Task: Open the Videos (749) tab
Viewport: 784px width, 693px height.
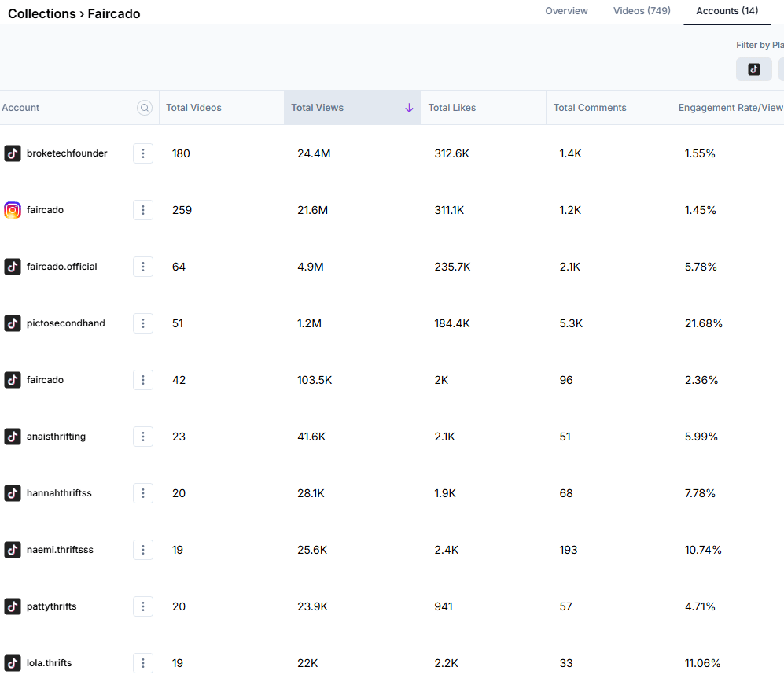Action: click(x=642, y=11)
